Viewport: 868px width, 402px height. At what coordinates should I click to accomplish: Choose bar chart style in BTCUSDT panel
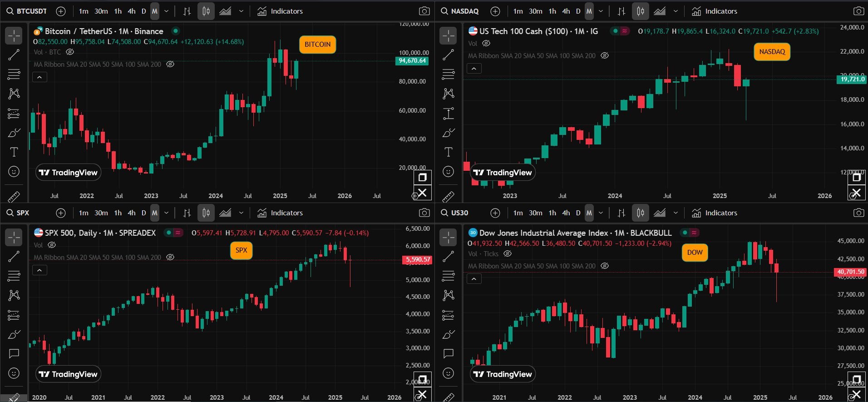pos(187,11)
